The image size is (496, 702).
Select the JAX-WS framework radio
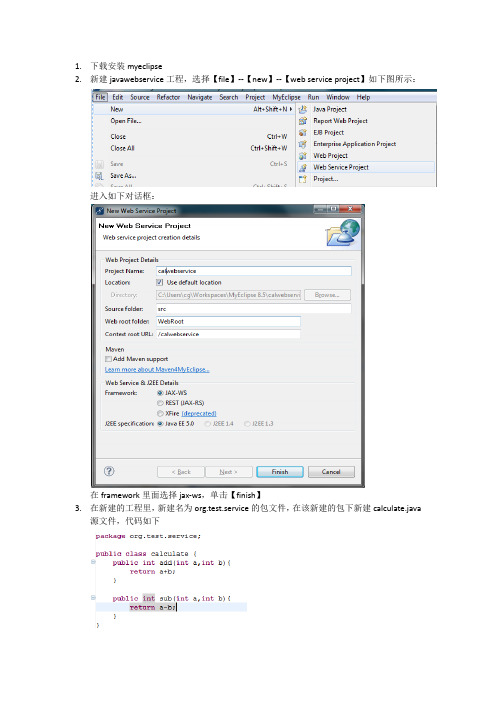(160, 393)
